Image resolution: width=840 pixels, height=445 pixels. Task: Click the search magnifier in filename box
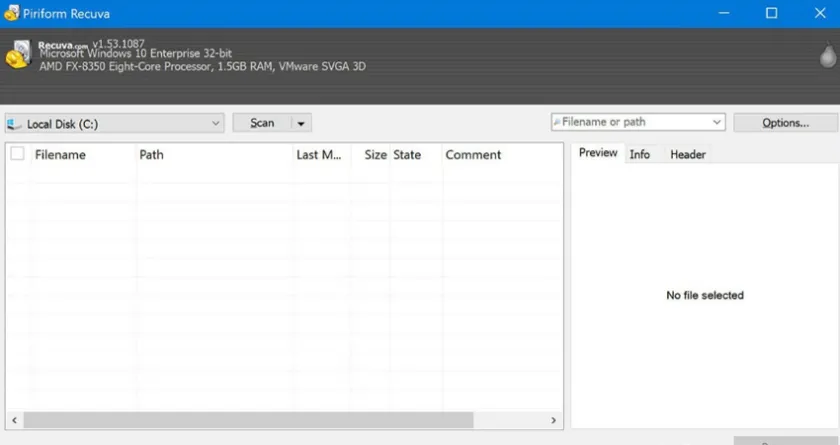pos(557,122)
